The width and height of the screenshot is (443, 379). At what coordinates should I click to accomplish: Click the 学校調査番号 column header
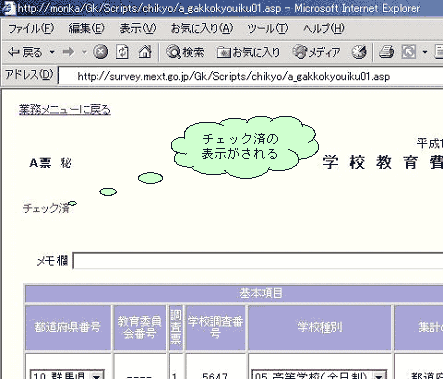pos(215,327)
